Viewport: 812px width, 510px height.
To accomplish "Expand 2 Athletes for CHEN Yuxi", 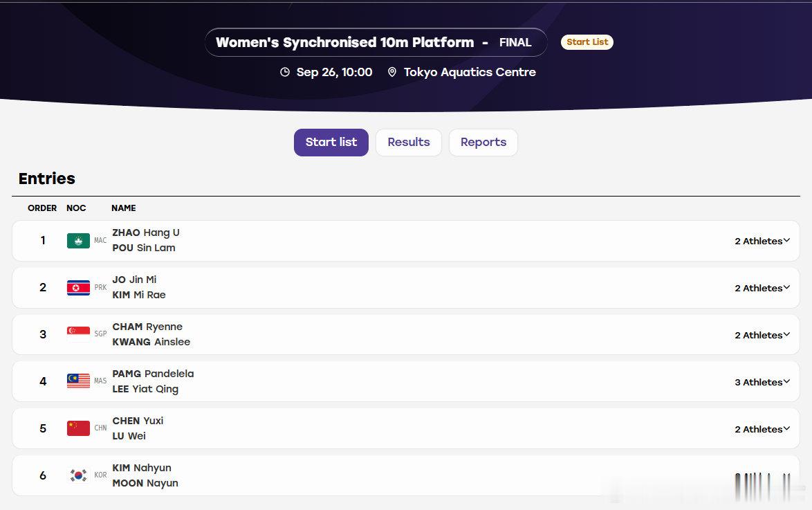I will coord(762,429).
